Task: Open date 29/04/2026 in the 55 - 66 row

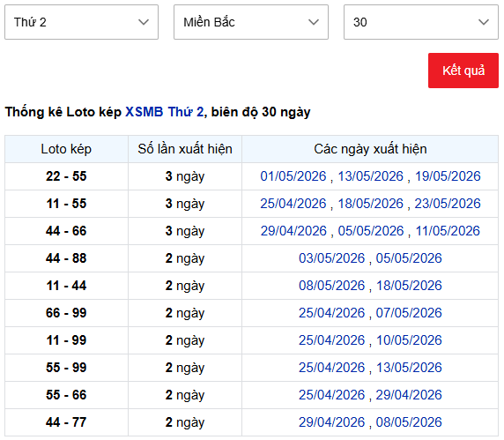Action: [409, 395]
